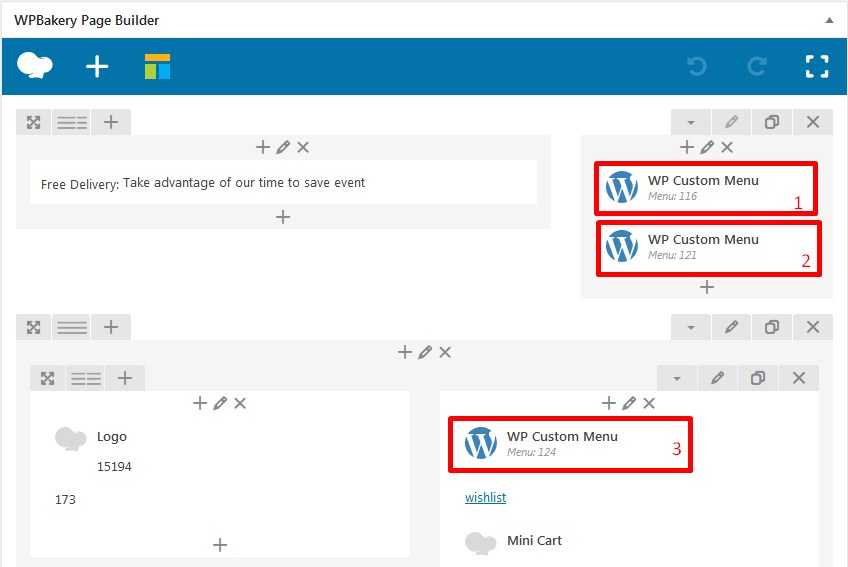Image resolution: width=848 pixels, height=567 pixels.
Task: Append element below Free Delivery text
Action: click(x=283, y=217)
